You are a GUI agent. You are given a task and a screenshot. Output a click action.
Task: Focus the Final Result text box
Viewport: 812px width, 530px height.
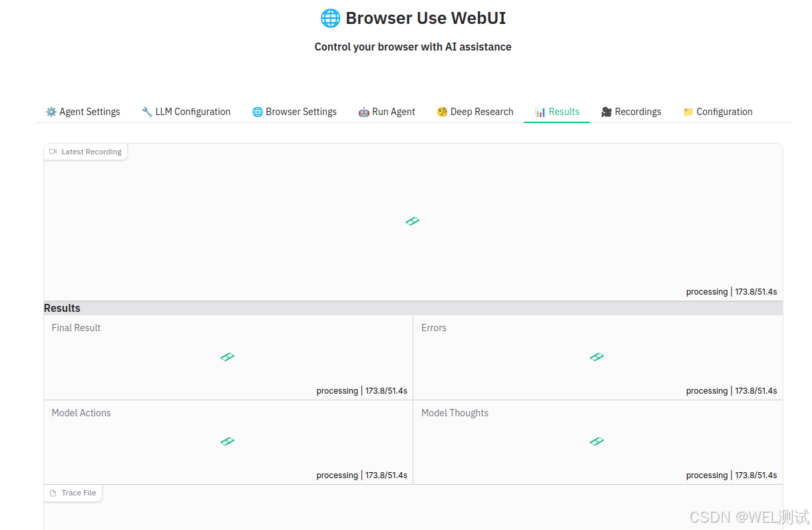[x=228, y=358]
